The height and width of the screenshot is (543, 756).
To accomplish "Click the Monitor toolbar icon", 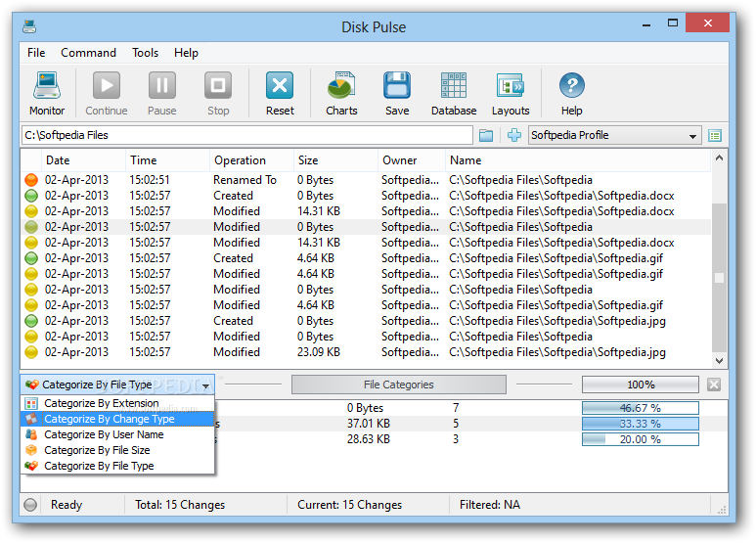I will point(47,93).
